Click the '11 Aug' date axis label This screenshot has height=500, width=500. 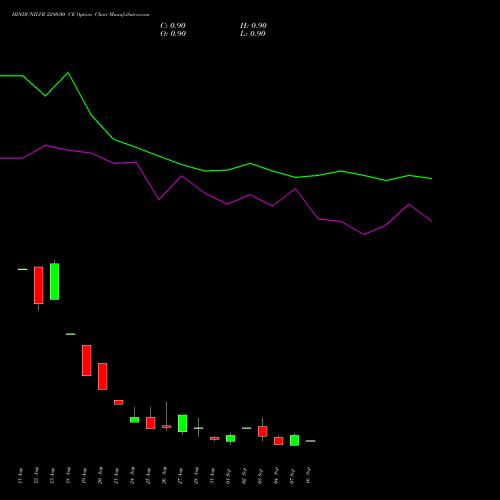point(20,476)
